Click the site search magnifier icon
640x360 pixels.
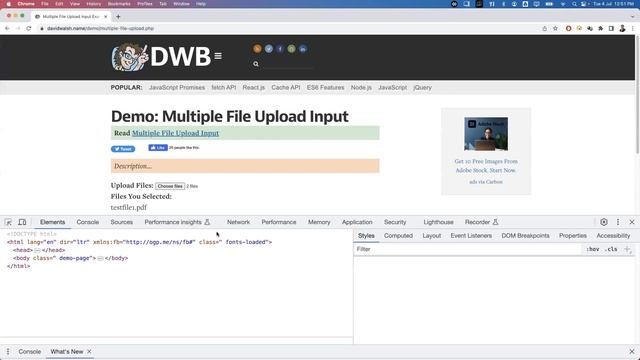(x=256, y=64)
